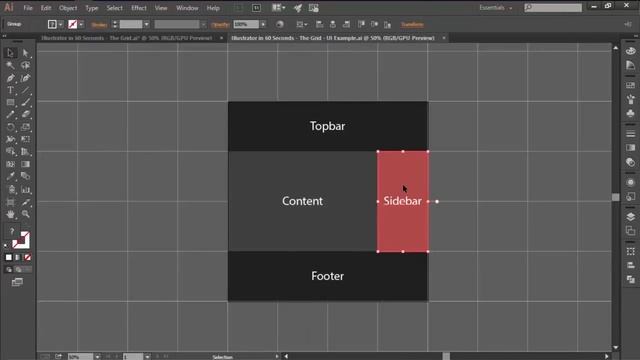Open the Stroke panel lines icon
640x360 pixels.
(x=631, y=134)
